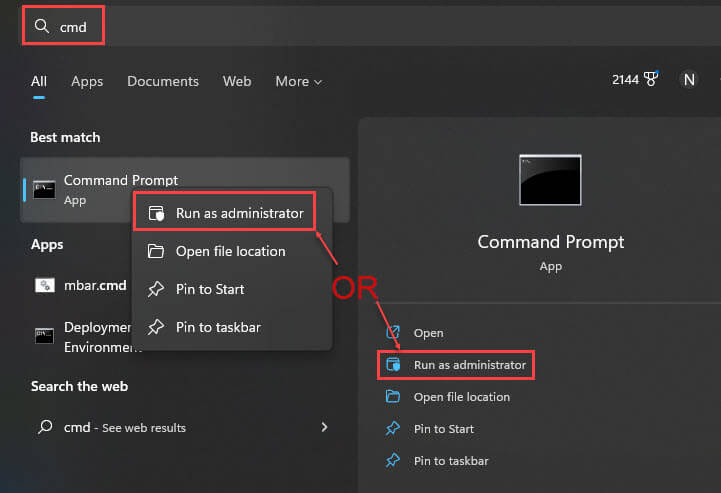Expand cmd web results chevron arrow
721x493 pixels.
(325, 427)
